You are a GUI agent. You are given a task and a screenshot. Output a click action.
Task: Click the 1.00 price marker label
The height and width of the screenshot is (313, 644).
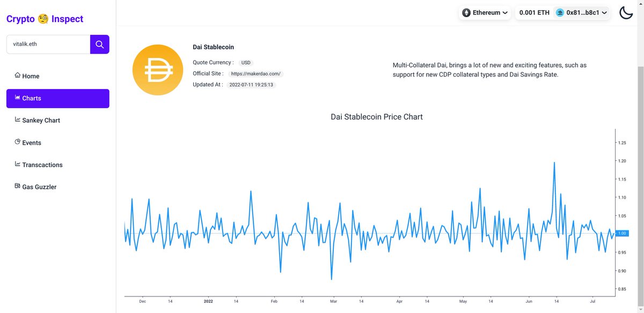point(622,233)
